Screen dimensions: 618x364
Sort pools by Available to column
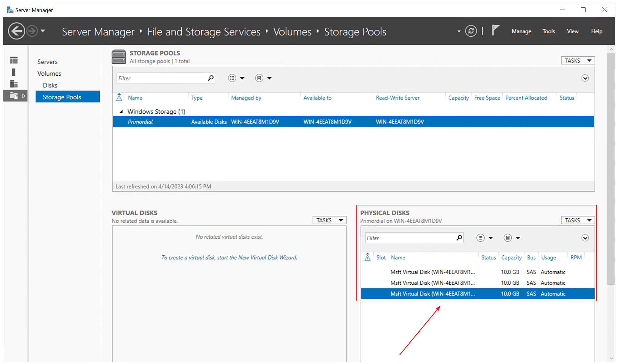coord(317,98)
